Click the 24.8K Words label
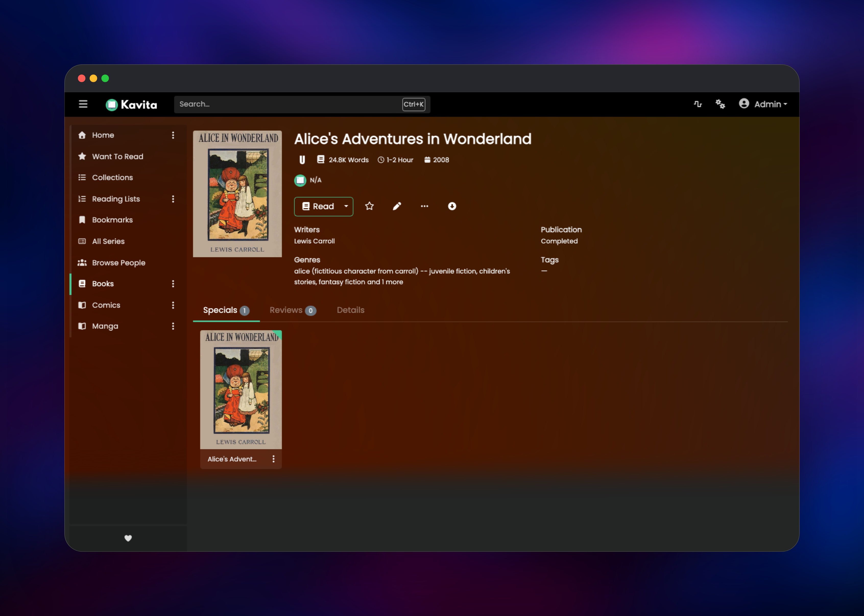 (349, 160)
